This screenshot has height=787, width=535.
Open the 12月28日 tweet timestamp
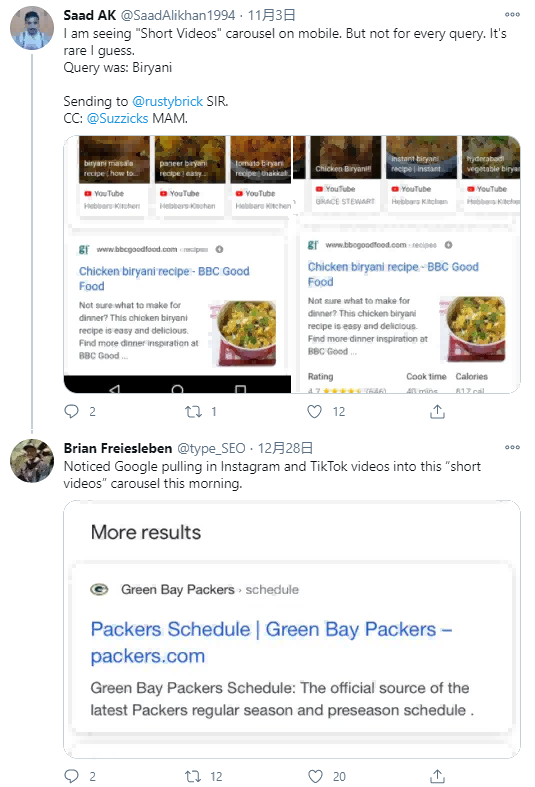click(285, 448)
